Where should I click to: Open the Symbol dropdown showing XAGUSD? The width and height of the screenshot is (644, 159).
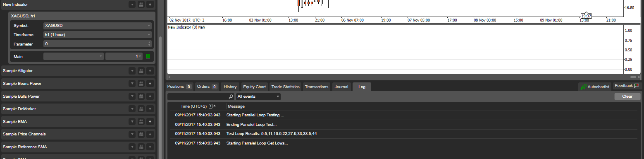click(x=98, y=26)
